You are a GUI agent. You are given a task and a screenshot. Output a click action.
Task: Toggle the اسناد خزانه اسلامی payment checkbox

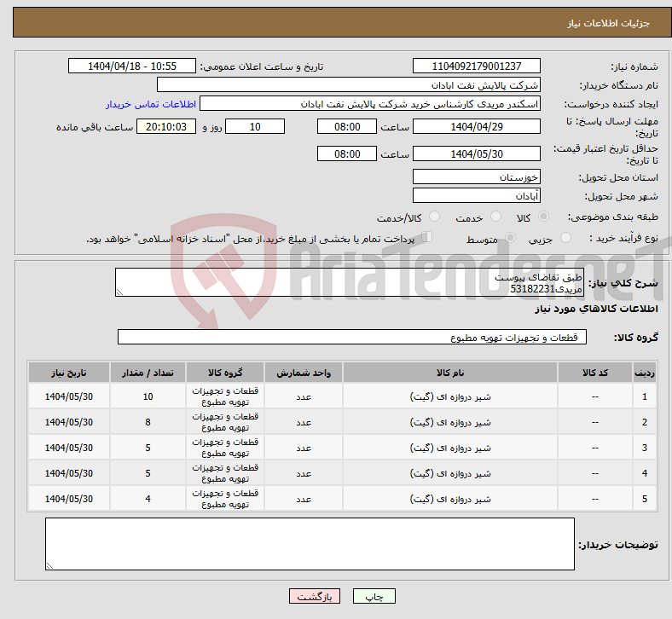tap(427, 237)
